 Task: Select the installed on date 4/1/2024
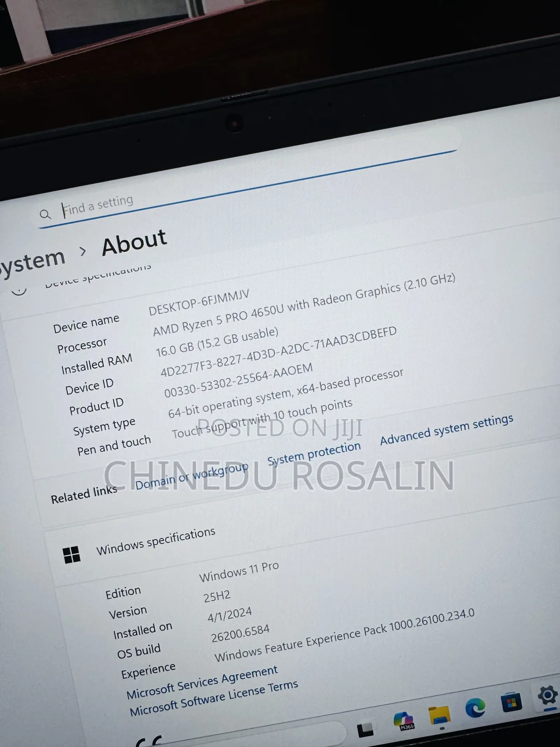[230, 614]
